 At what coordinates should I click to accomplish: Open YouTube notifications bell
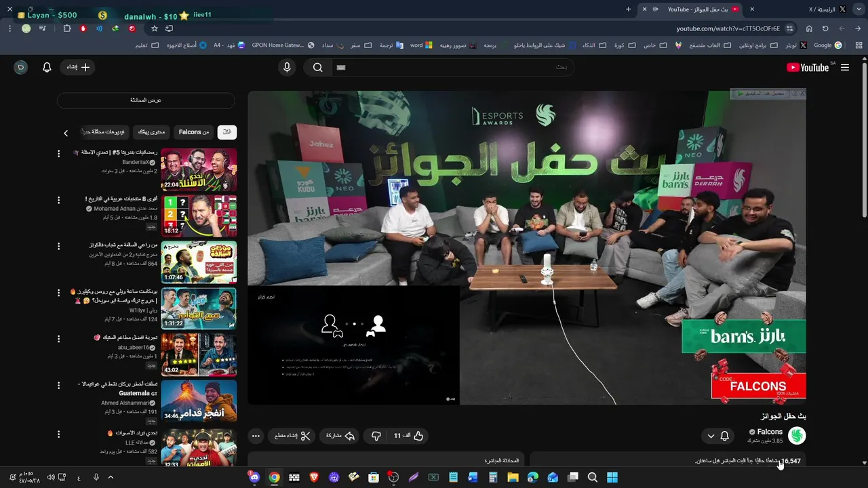[47, 67]
